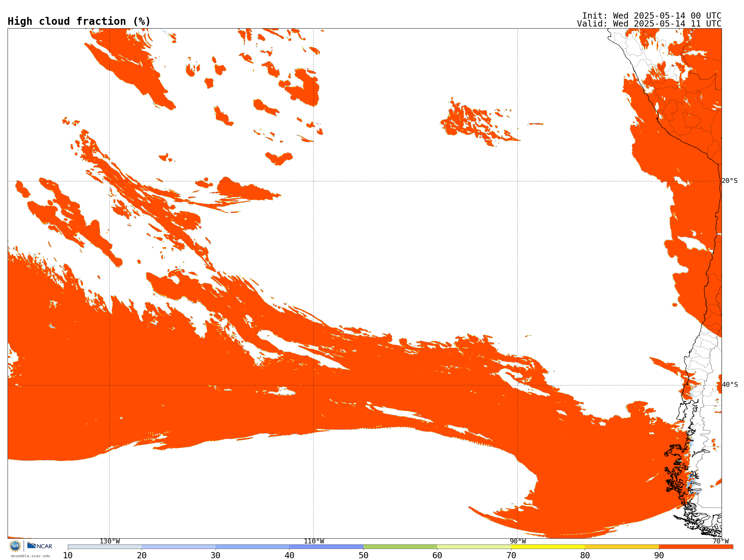The width and height of the screenshot is (744, 560).
Task: Click the 30-40 blue colorbar segment
Action: point(252,547)
